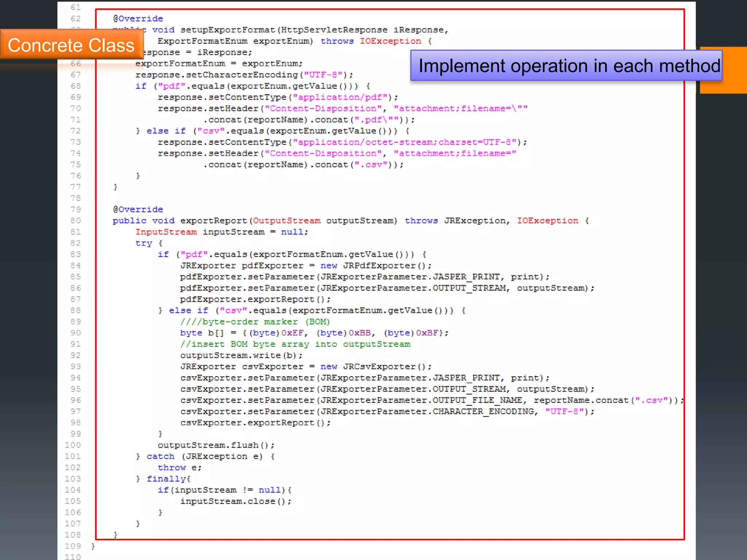The image size is (747, 560).
Task: Click the byte-order marker BOM comment
Action: 255,322
